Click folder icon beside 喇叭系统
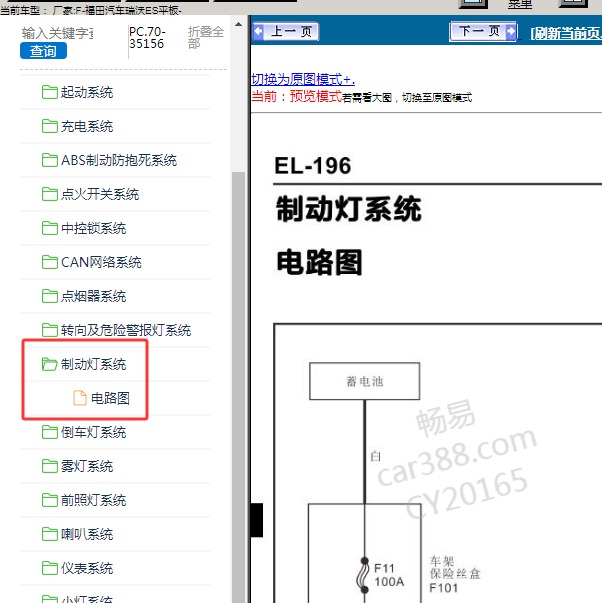Image resolution: width=602 pixels, height=603 pixels. click(x=50, y=534)
